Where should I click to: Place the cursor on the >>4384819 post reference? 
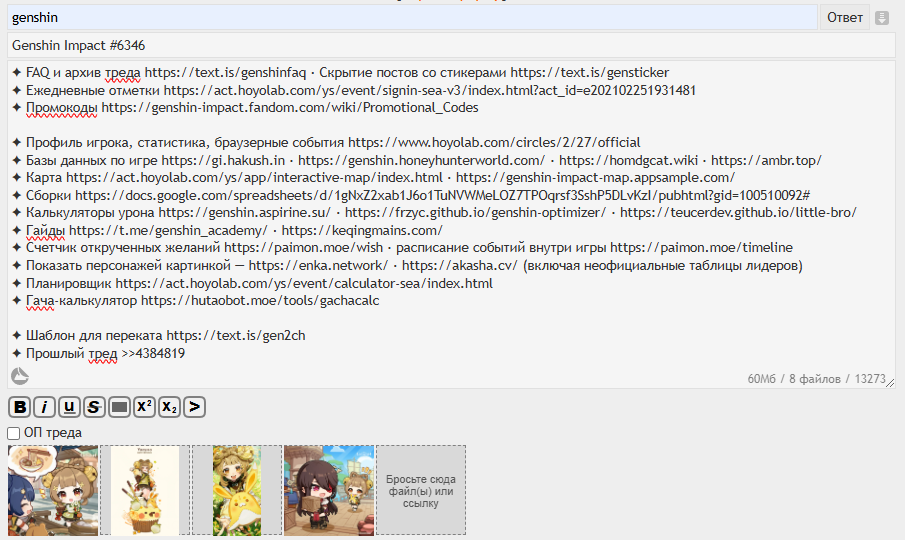click(x=154, y=354)
